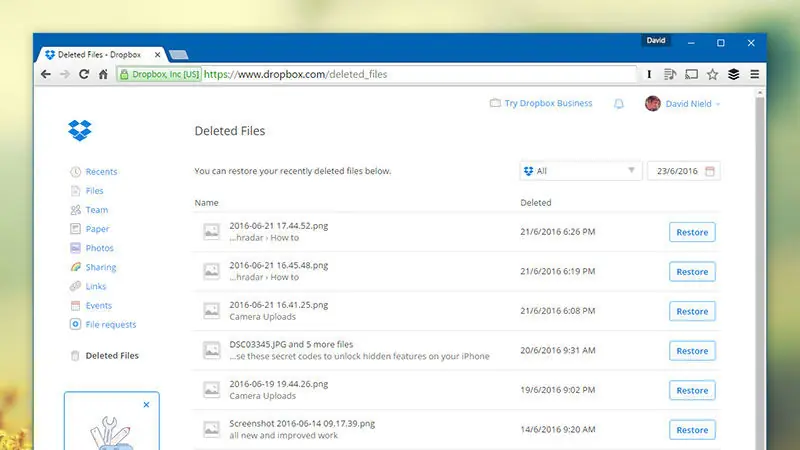Open the browser home page icon
Screen dimensions: 800x450
pos(104,74)
